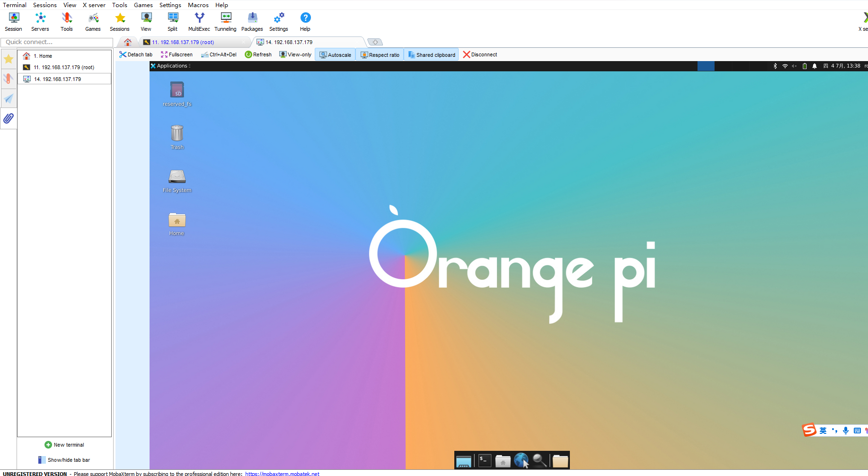Open the Macros menu
868x476 pixels.
coord(198,5)
